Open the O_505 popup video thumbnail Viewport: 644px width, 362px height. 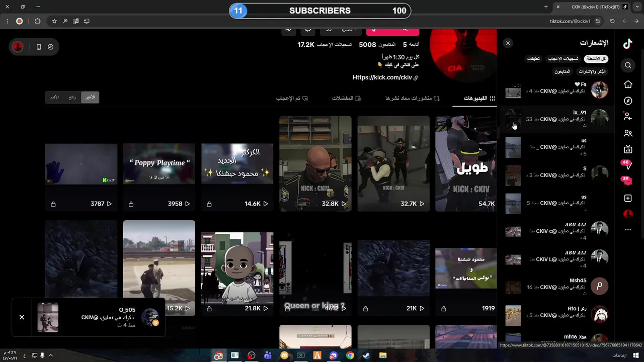click(48, 317)
